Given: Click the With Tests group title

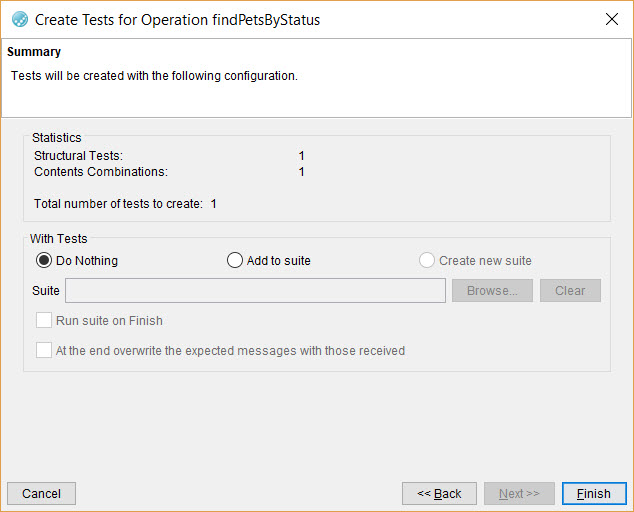Looking at the screenshot, I should point(59,239).
